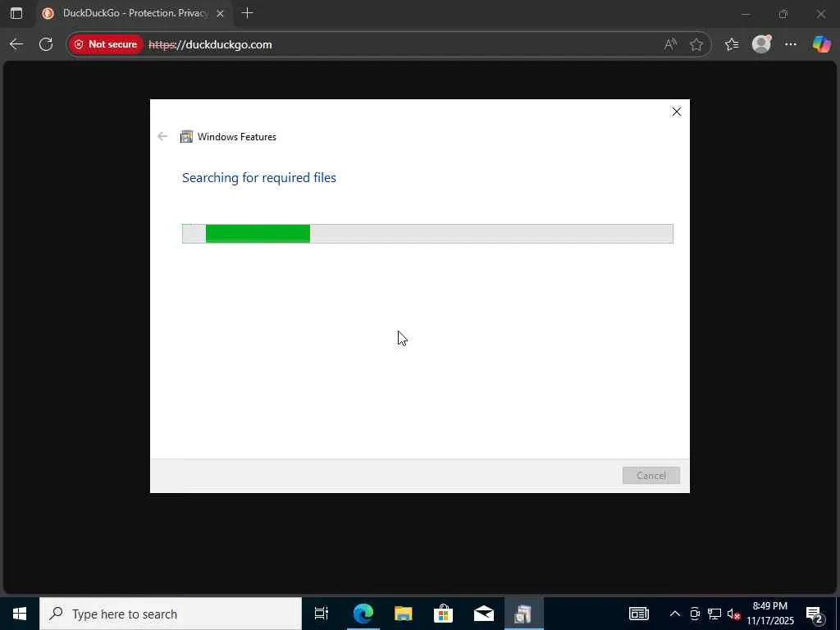Open the clock and date flyout

[x=770, y=614]
